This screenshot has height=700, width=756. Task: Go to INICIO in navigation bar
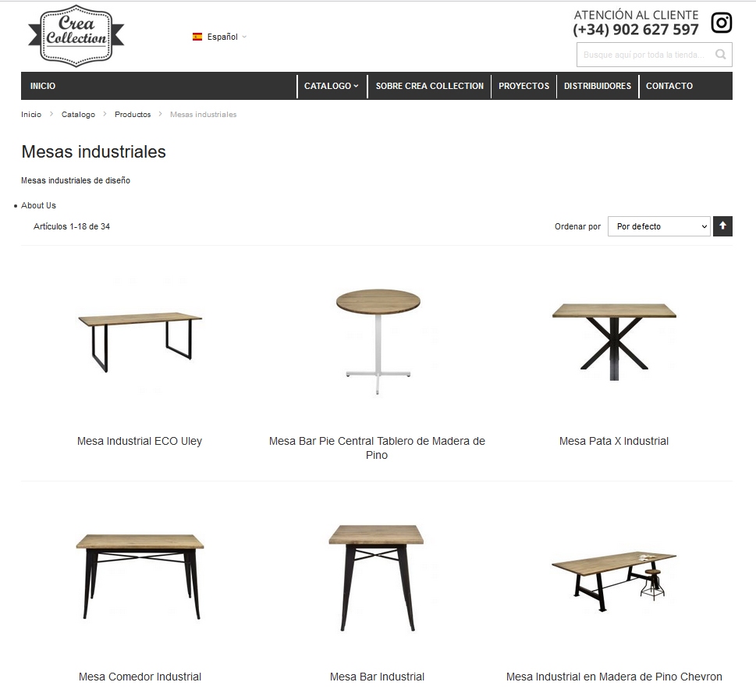click(x=43, y=86)
